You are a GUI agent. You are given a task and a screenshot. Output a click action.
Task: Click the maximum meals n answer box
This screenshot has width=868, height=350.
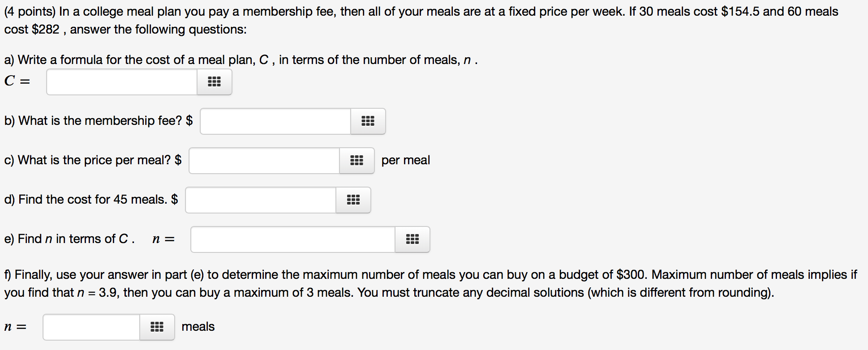tap(91, 327)
